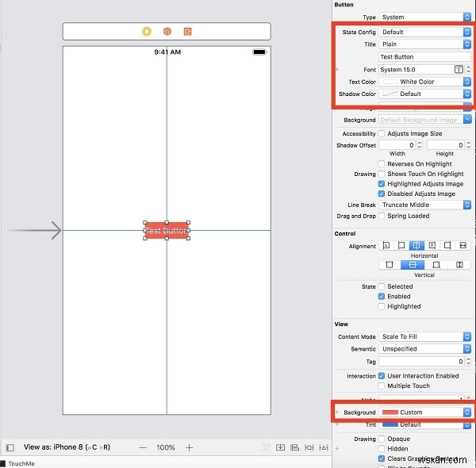This screenshot has height=468, width=476.
Task: Toggle the document outline sidebar icon
Action: coord(10,447)
